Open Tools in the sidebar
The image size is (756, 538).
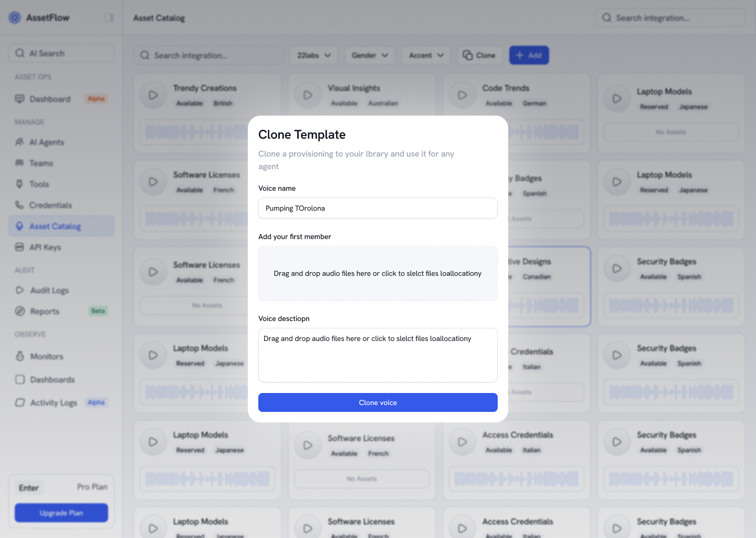(x=61, y=184)
